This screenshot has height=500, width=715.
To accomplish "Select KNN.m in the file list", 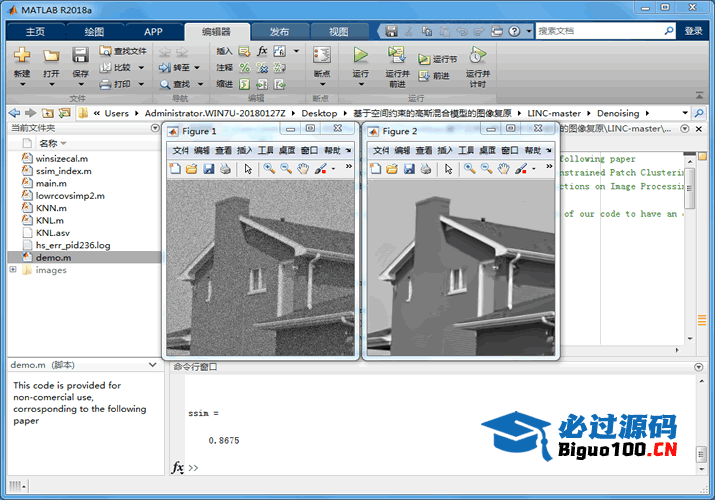I will 85,208.
